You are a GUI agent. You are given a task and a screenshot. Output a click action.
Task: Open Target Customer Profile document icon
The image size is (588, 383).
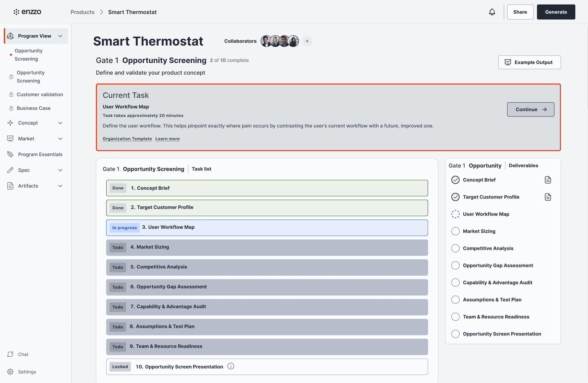point(548,197)
